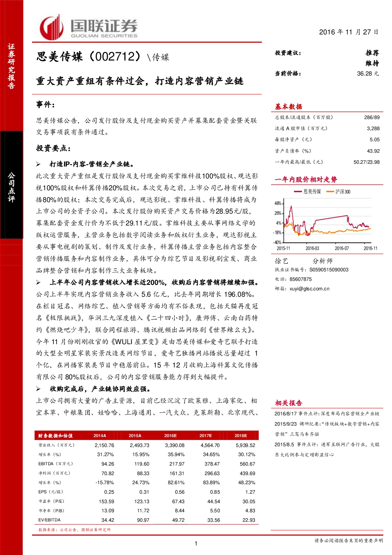This screenshot has width=392, height=555.
Task: Click the net asset per share value 5.05
Action: (x=375, y=140)
